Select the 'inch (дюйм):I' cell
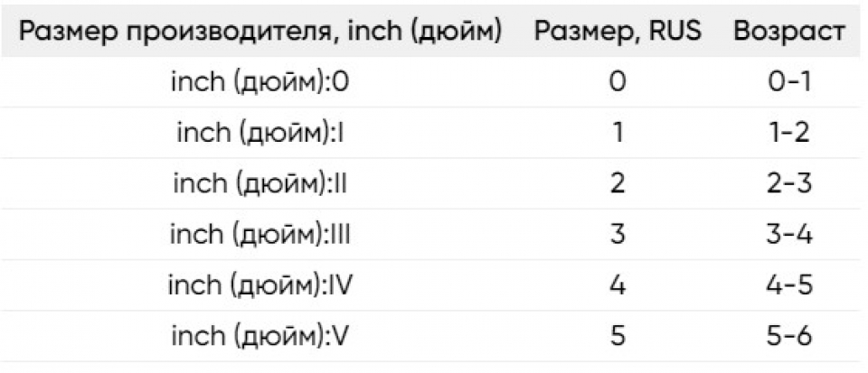Screen dimensions: 868x373 [260, 133]
